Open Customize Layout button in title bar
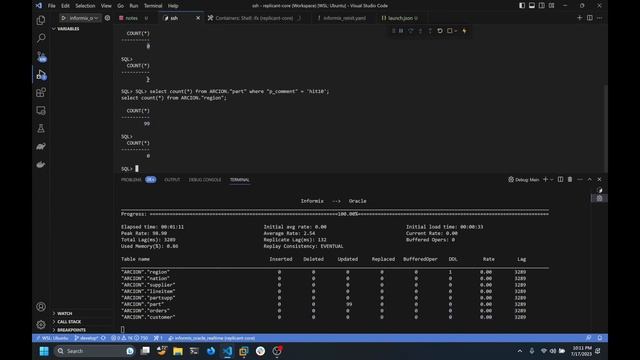Viewport: 640px width, 360px height. [x=551, y=6]
